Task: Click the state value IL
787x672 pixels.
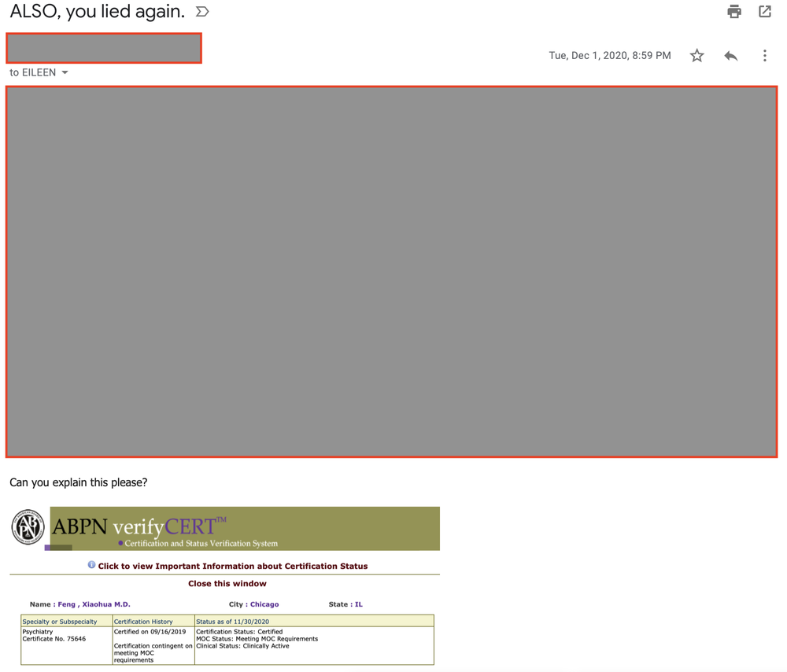Action: coord(359,604)
